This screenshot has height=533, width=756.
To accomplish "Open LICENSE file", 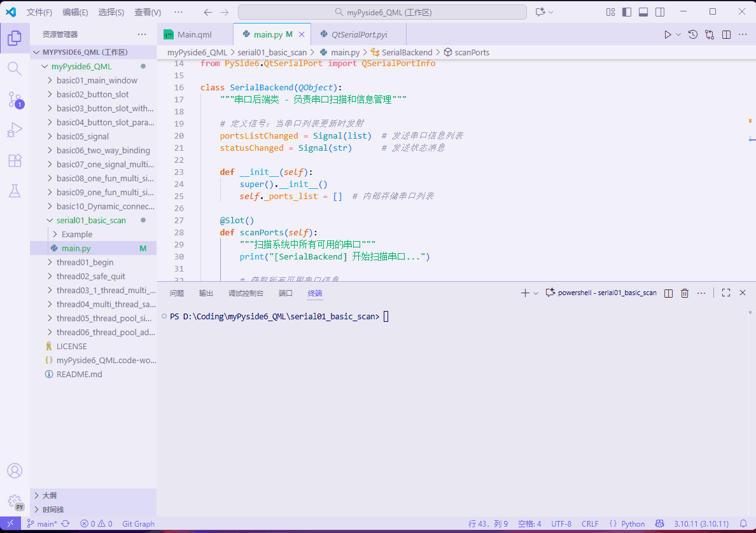I will (x=93, y=347).
